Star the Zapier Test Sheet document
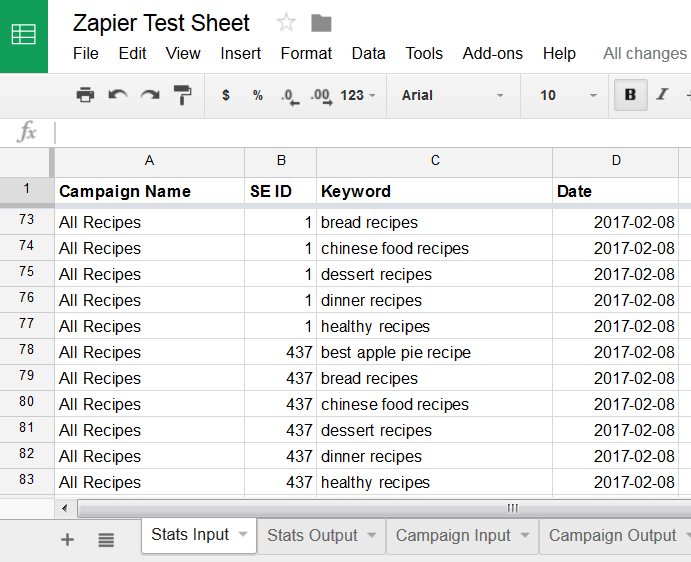Image resolution: width=691 pixels, height=562 pixels. coord(286,22)
